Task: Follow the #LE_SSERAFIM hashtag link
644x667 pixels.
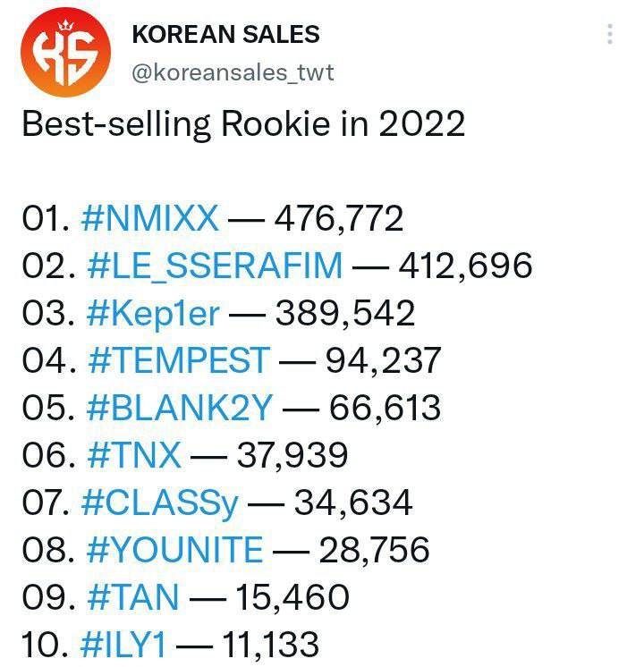Action: (x=215, y=266)
